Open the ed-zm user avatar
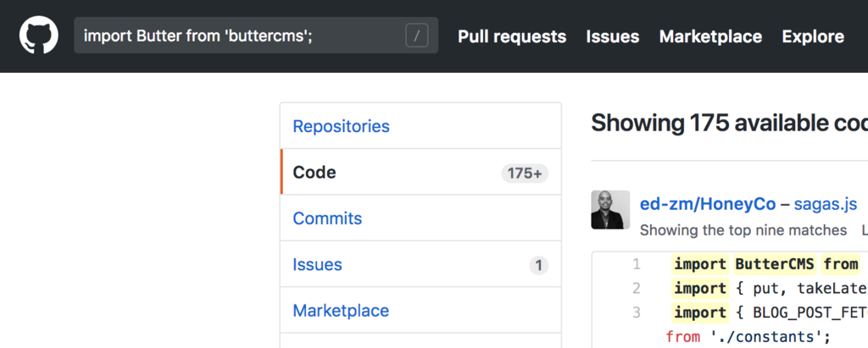The height and width of the screenshot is (348, 868). pyautogui.click(x=610, y=210)
